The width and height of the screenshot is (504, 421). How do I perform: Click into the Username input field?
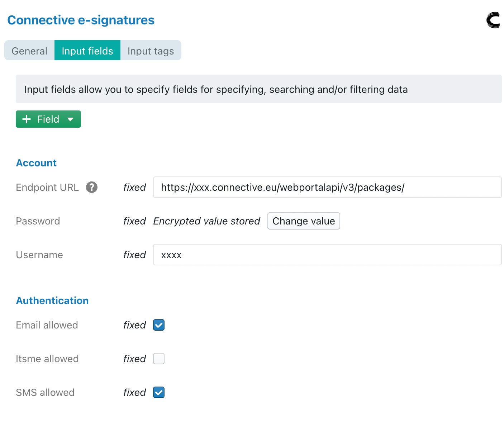click(327, 255)
